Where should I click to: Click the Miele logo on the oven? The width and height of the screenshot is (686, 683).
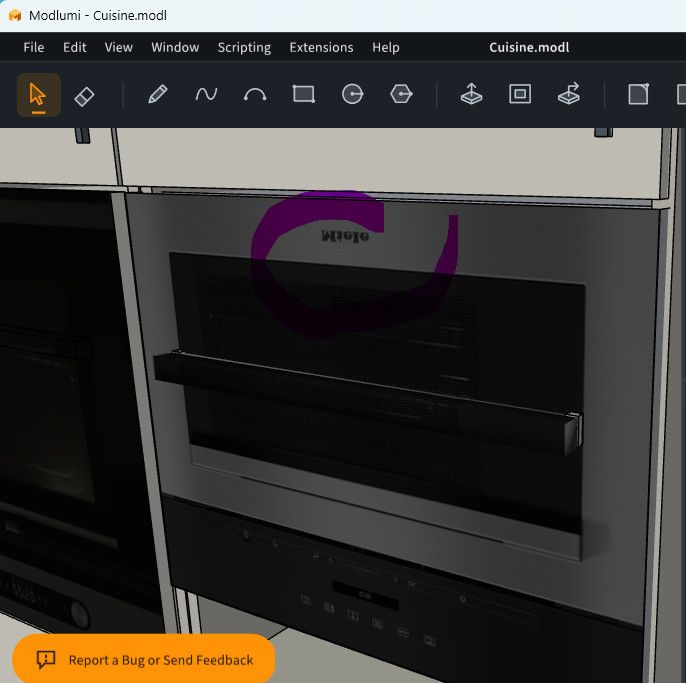pos(345,236)
